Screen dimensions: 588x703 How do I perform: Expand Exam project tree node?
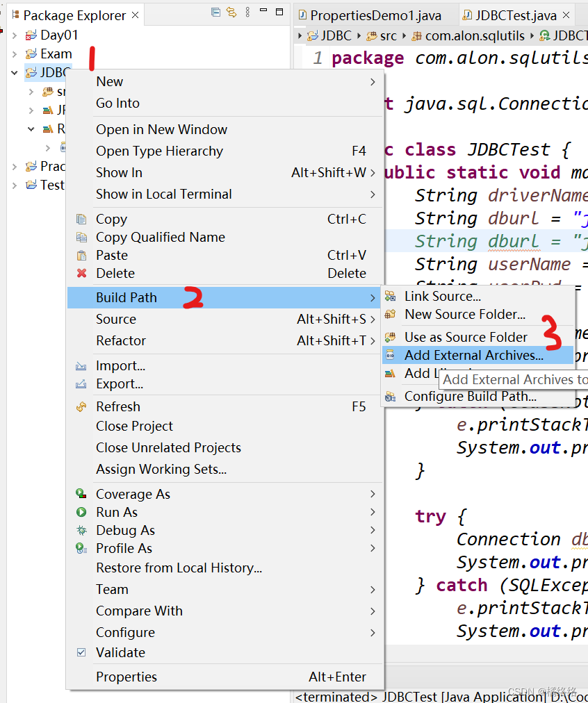[x=15, y=53]
